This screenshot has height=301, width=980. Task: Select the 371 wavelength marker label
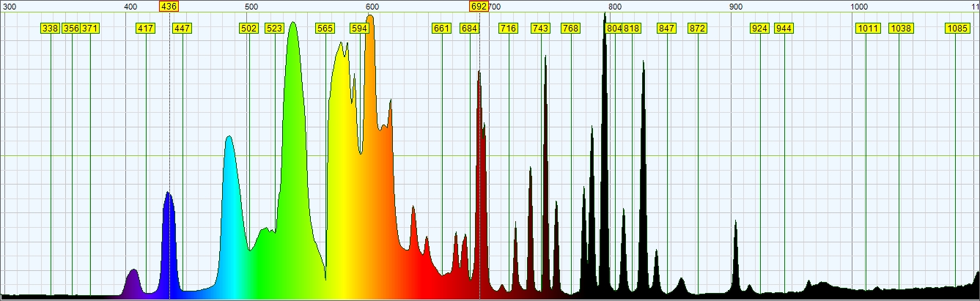coord(89,29)
